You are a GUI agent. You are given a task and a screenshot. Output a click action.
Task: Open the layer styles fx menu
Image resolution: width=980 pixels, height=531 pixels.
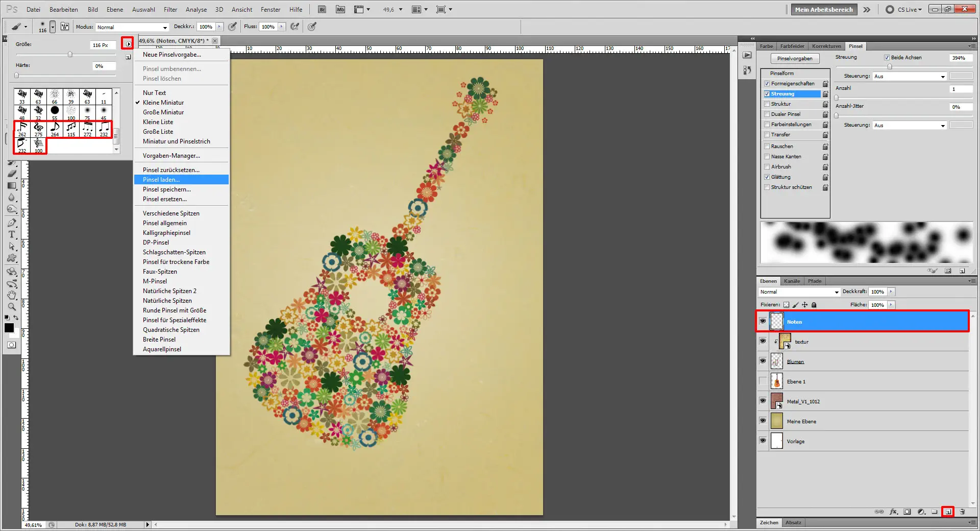(893, 512)
